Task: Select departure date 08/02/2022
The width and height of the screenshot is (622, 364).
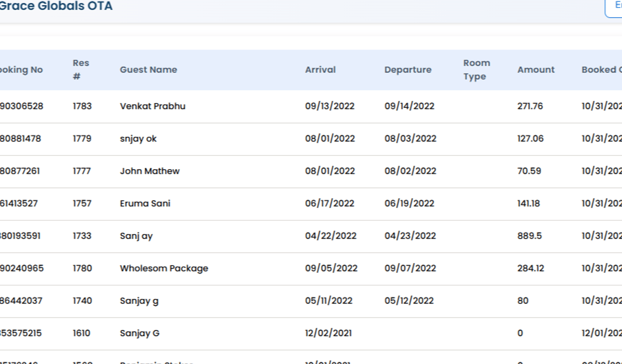Action: pyautogui.click(x=410, y=171)
